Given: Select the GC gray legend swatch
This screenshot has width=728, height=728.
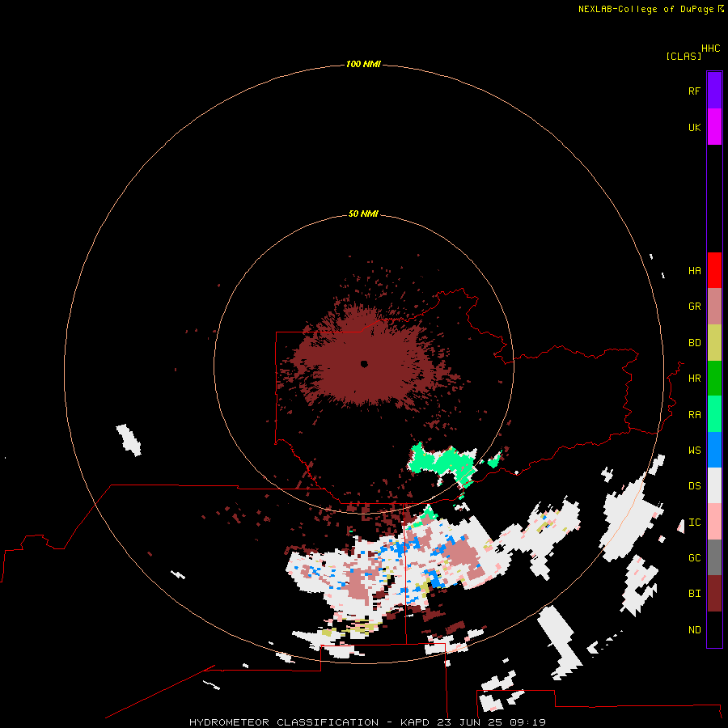Looking at the screenshot, I should click(x=714, y=557).
